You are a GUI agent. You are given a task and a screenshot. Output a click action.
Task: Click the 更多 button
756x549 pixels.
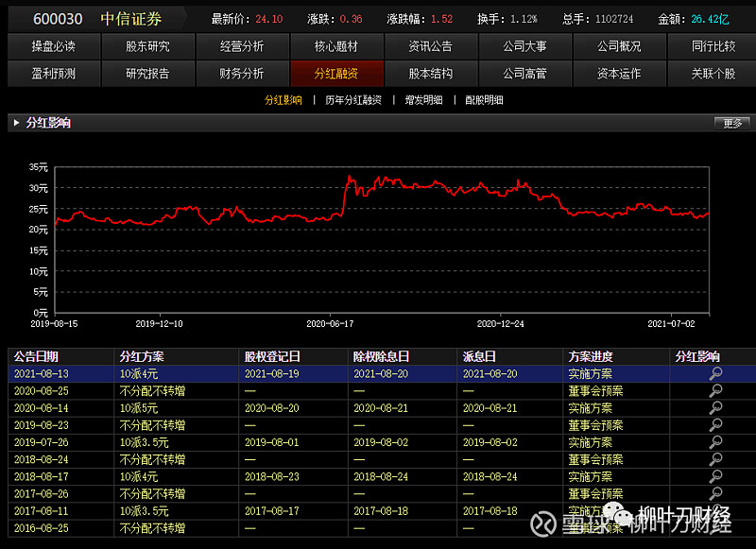pos(731,123)
